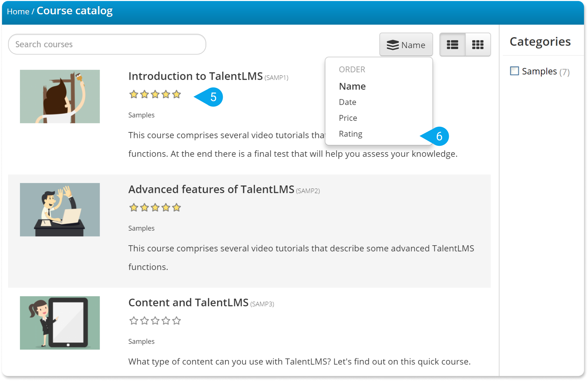
Task: Check the Samples category filter checkbox
Action: tap(515, 71)
